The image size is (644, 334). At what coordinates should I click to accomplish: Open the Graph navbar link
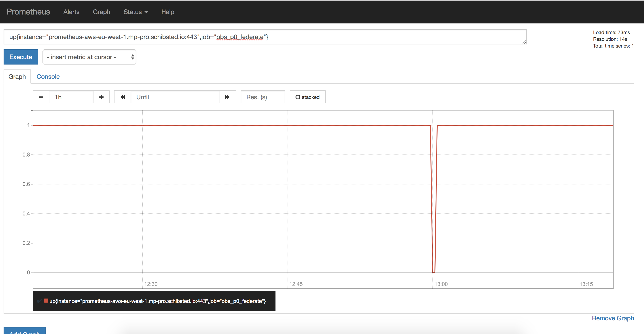click(x=101, y=12)
